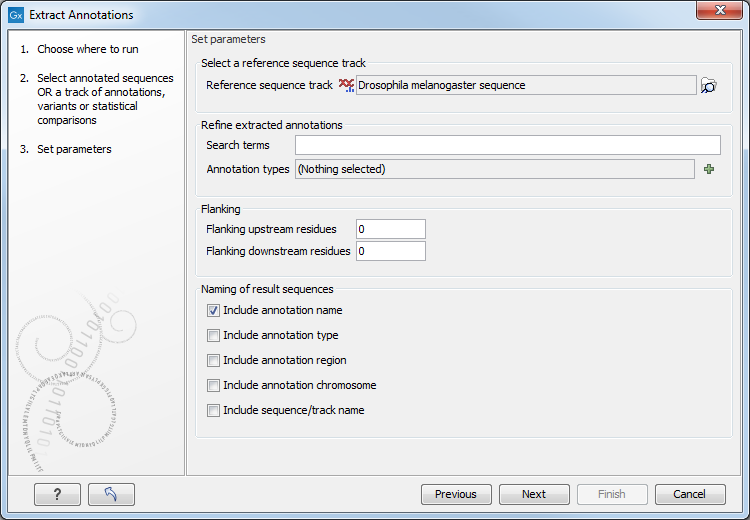The width and height of the screenshot is (750, 520).
Task: Click the sequence track icon beside reference field
Action: pos(346,85)
